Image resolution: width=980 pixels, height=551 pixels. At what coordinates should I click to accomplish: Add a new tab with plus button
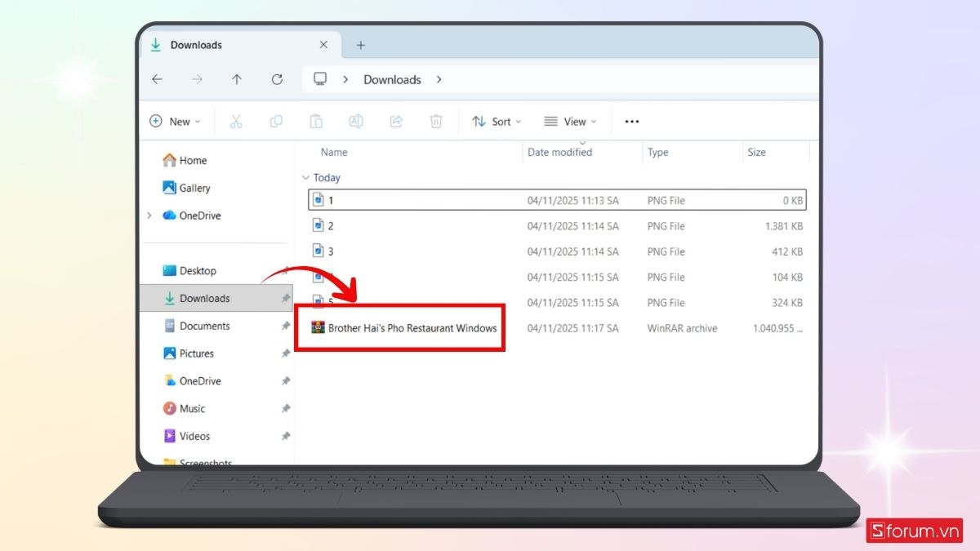[x=361, y=45]
